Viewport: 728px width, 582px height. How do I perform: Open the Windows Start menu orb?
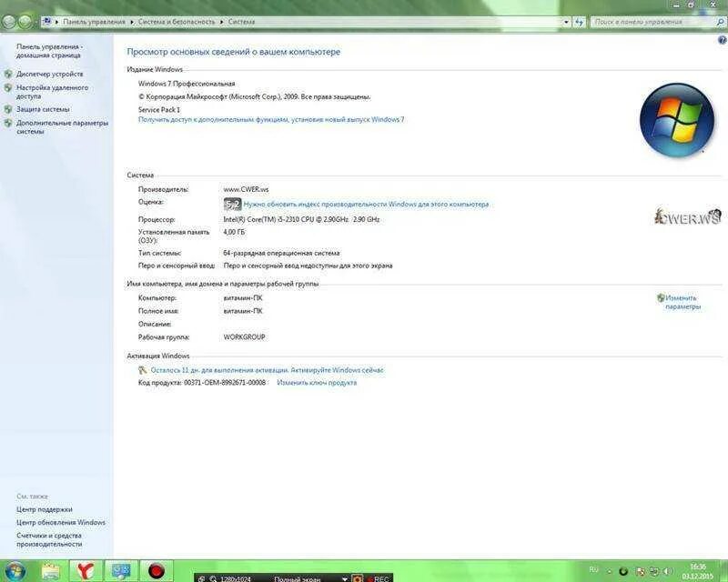15,571
